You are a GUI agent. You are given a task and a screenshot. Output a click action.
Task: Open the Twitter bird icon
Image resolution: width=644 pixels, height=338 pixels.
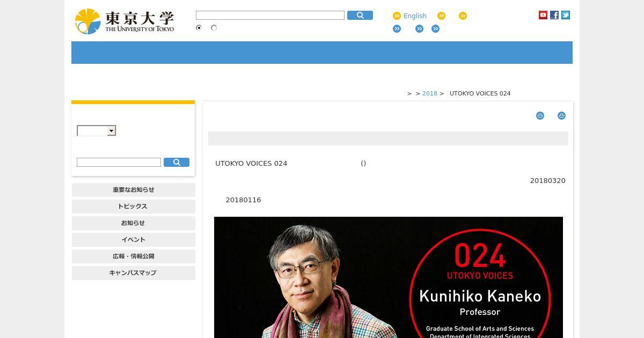(x=566, y=15)
